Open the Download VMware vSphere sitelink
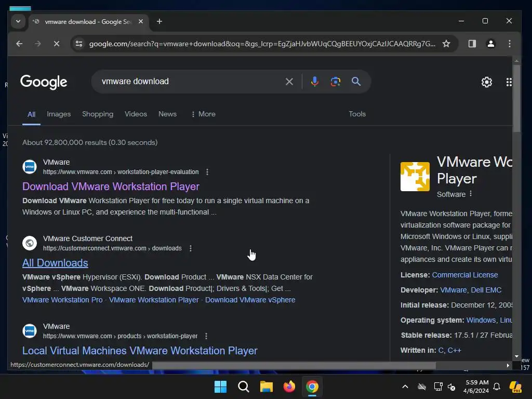The width and height of the screenshot is (532, 399). [250, 300]
